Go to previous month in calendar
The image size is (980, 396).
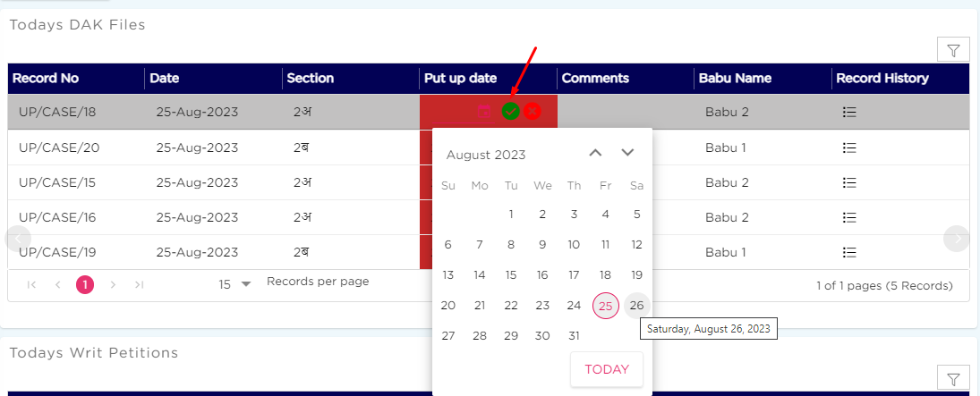pyautogui.click(x=596, y=153)
